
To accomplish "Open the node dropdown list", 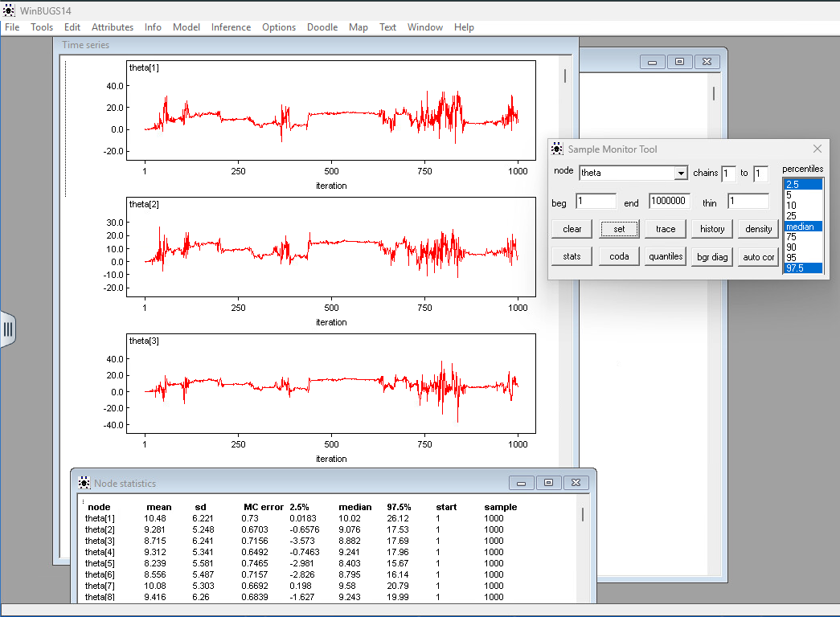I will pos(681,174).
